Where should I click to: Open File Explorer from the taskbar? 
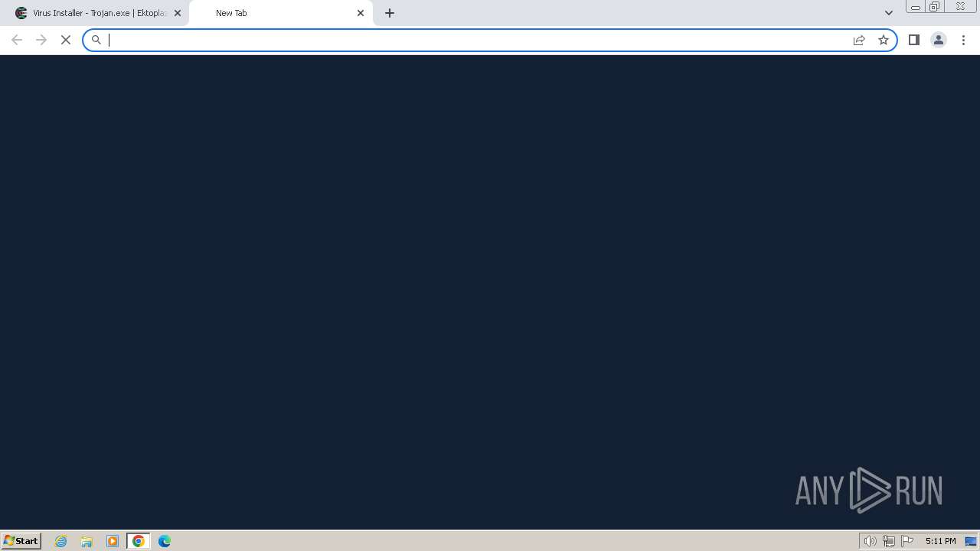coord(87,541)
